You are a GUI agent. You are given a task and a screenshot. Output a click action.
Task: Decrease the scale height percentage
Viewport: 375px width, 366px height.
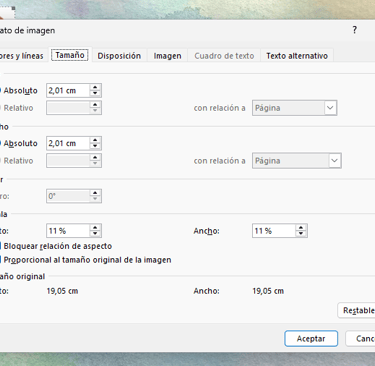tap(95, 234)
